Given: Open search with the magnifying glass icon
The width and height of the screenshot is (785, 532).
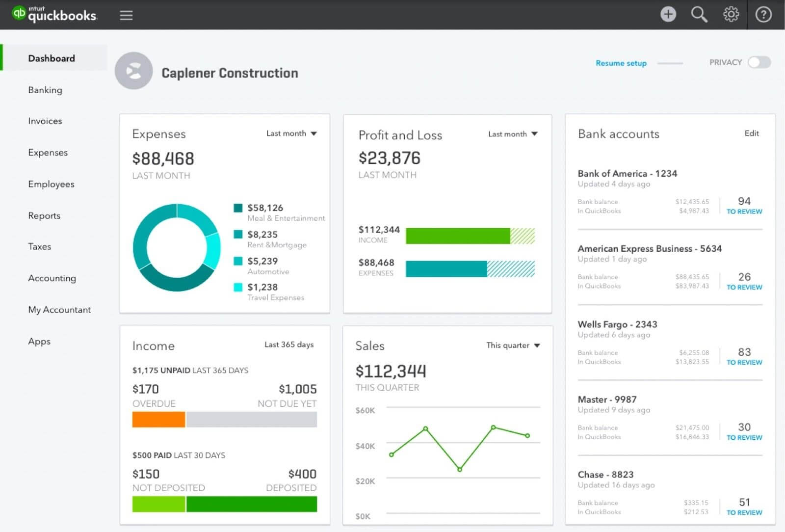Looking at the screenshot, I should click(699, 14).
